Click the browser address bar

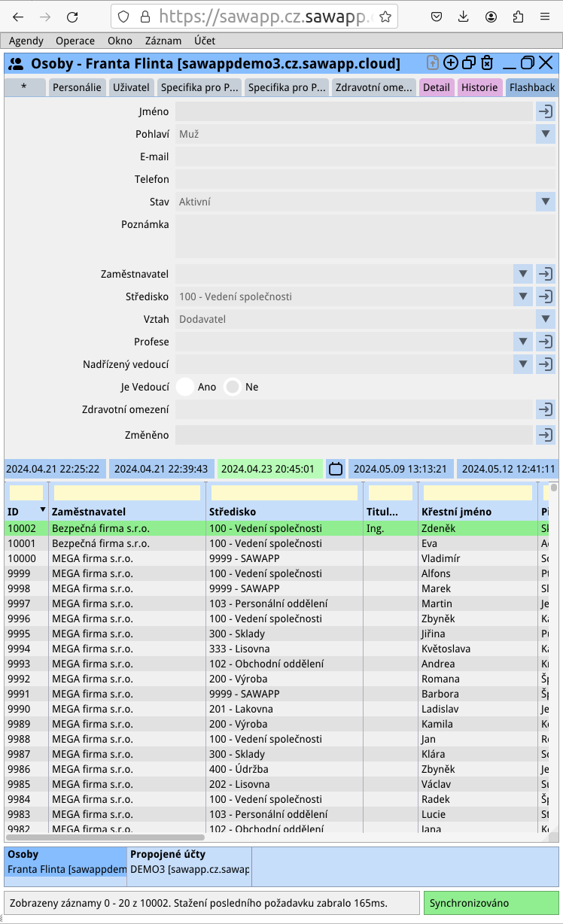coord(256,17)
